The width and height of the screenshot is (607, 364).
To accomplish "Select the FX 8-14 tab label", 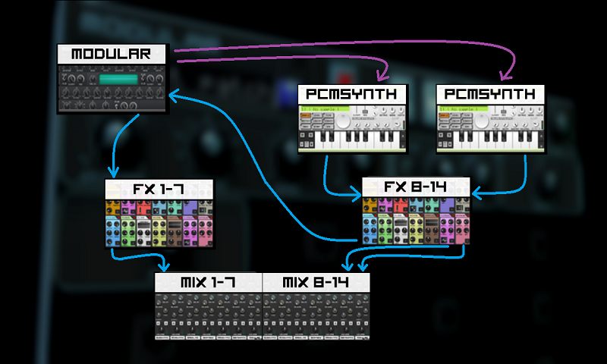I will point(417,187).
